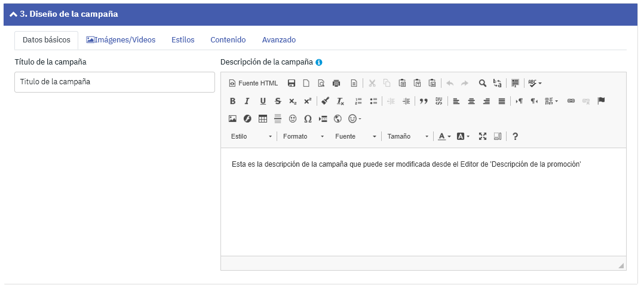Click the Block Quote icon
644x288 pixels.
pyautogui.click(x=424, y=101)
